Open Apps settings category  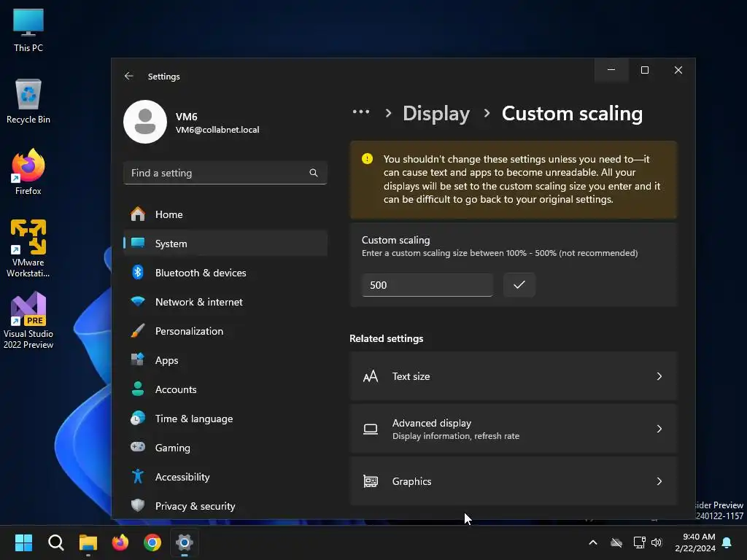coord(225,360)
